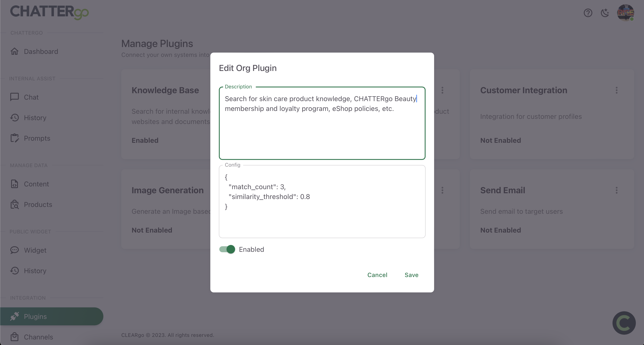Click the Plugins plug icon
The height and width of the screenshot is (345, 644).
(x=15, y=316)
